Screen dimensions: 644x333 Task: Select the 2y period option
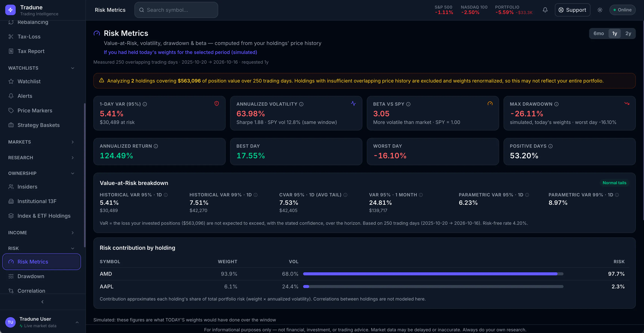(x=628, y=33)
